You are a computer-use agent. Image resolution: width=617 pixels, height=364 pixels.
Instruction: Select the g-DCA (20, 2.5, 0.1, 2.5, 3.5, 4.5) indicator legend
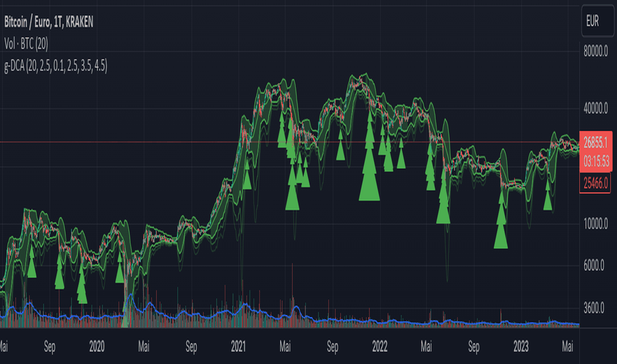(x=56, y=66)
